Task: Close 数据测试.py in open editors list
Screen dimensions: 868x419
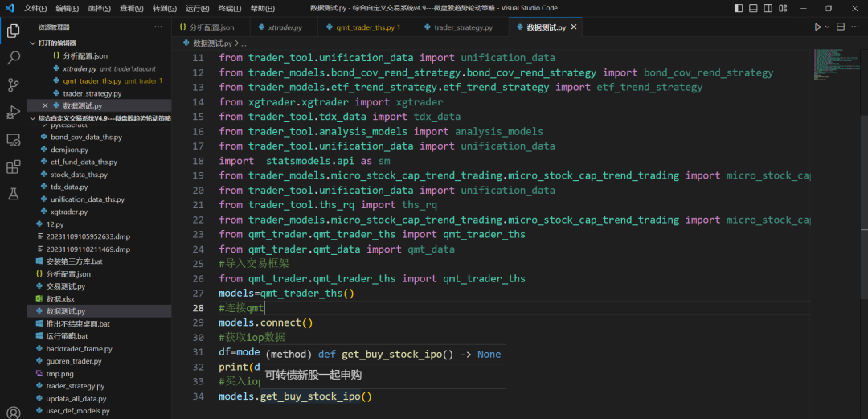Action: pyautogui.click(x=45, y=105)
